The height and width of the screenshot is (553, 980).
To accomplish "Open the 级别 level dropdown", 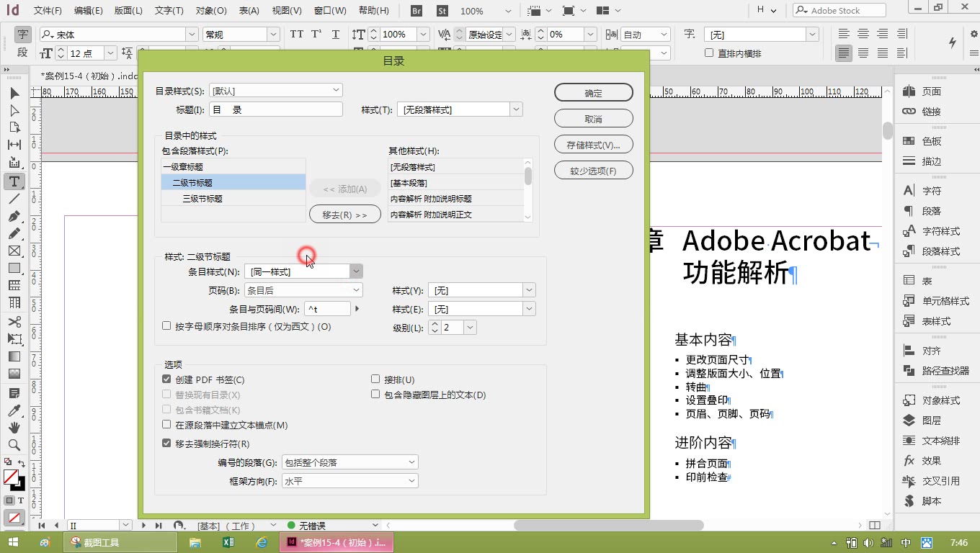I will click(470, 328).
